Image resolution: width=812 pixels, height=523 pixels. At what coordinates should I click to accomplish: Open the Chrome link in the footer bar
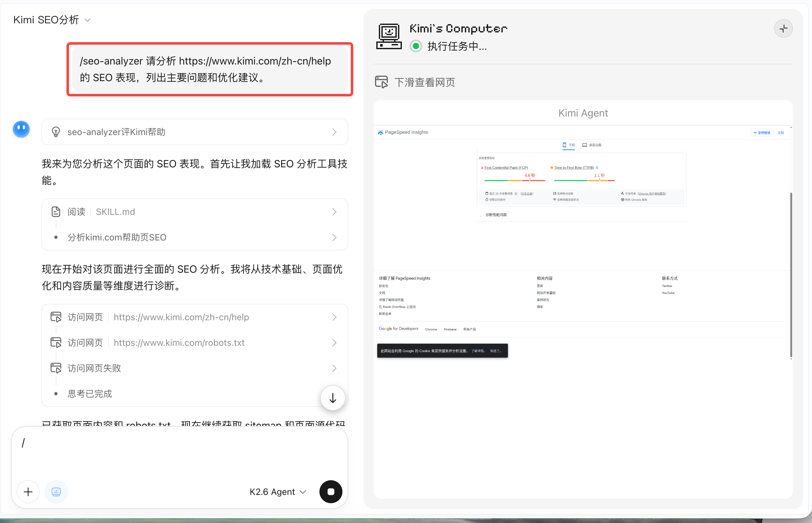tap(431, 329)
